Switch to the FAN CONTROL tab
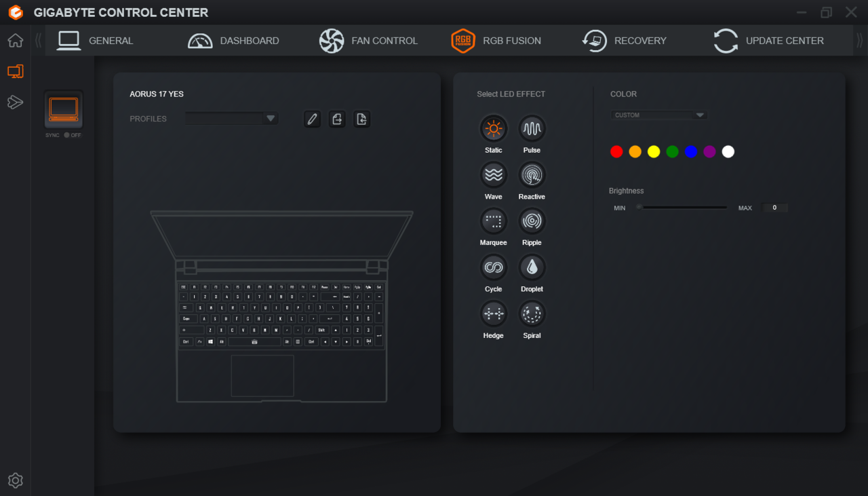Image resolution: width=868 pixels, height=496 pixels. tap(368, 41)
